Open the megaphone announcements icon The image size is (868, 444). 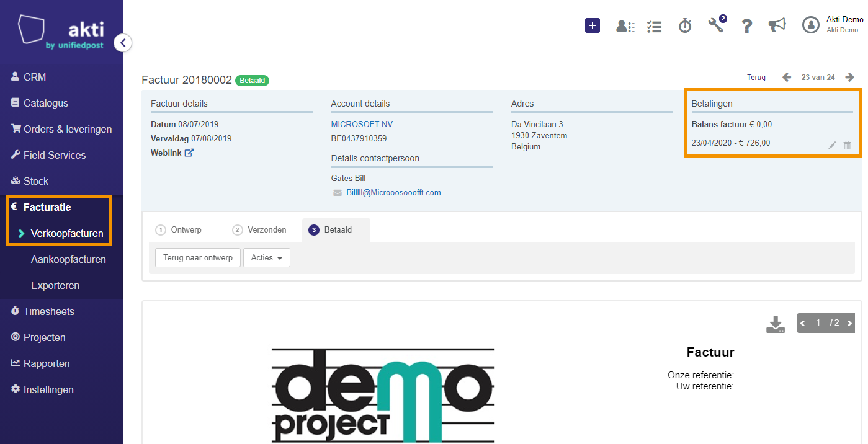coord(777,25)
